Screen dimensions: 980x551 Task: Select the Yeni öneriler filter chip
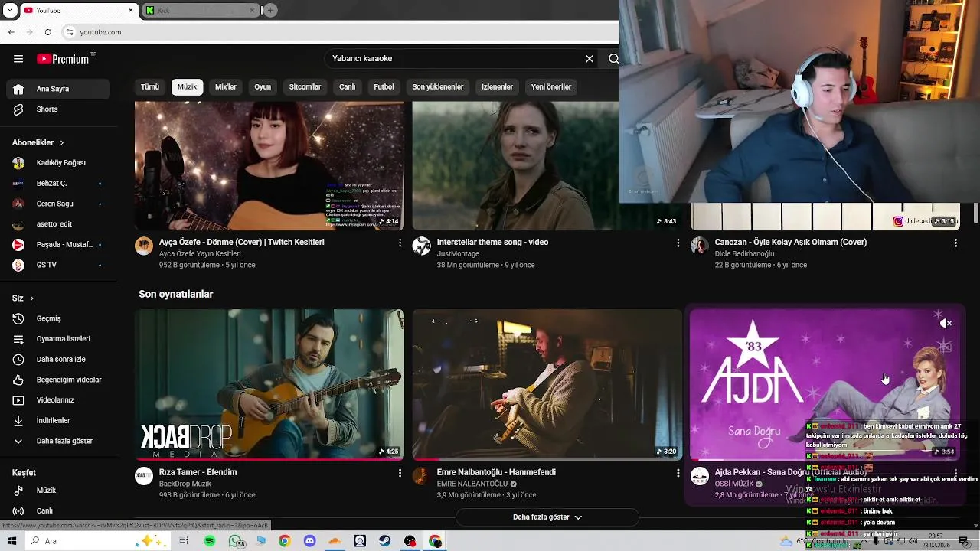pos(551,87)
